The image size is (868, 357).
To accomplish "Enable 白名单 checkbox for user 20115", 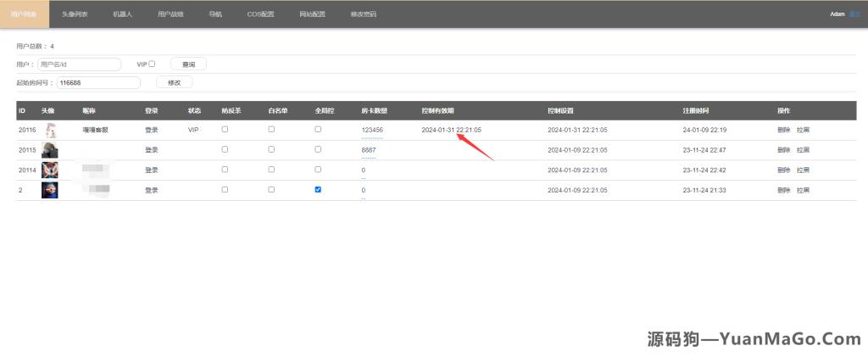I will coord(271,149).
